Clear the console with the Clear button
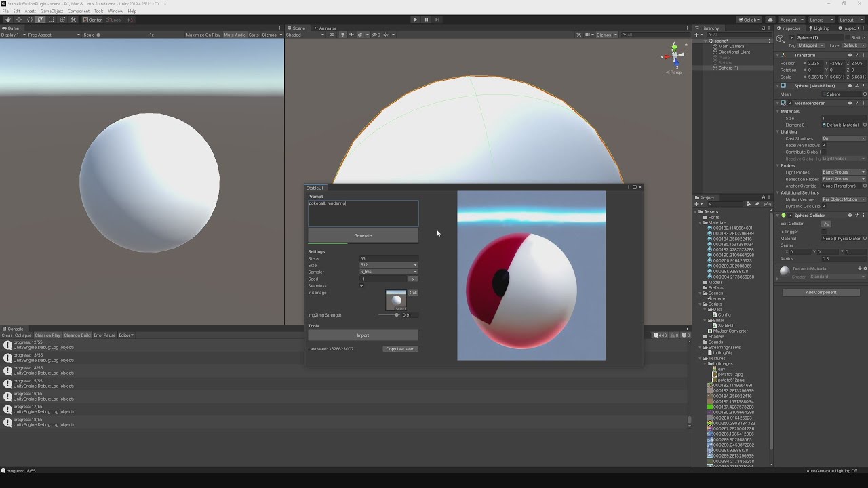Image resolution: width=868 pixels, height=488 pixels. coord(7,335)
